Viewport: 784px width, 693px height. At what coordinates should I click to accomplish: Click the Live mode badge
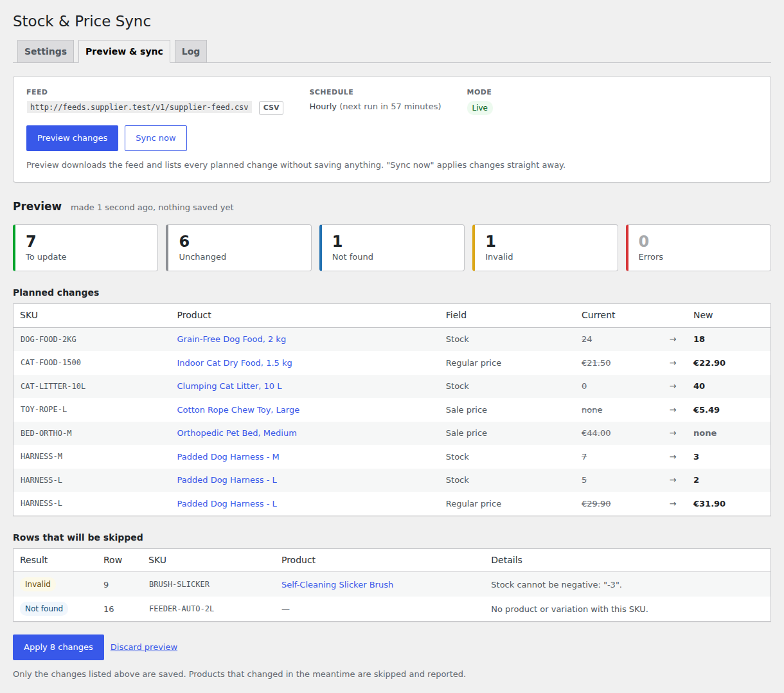click(479, 108)
